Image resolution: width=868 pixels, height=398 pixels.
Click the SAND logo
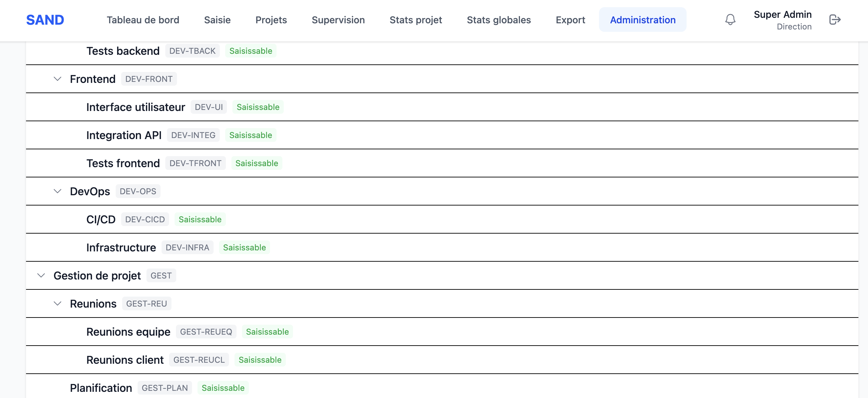point(45,20)
